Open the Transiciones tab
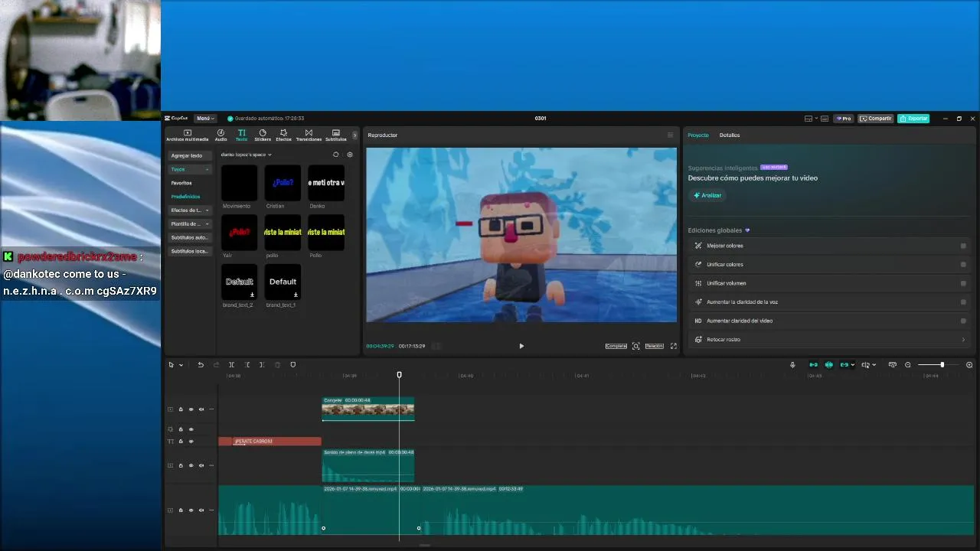980x551 pixels. point(309,135)
